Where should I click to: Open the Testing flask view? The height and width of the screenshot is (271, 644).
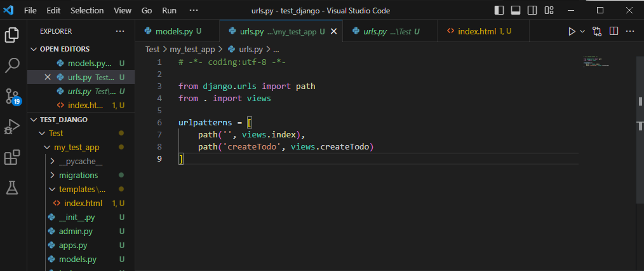pyautogui.click(x=12, y=188)
